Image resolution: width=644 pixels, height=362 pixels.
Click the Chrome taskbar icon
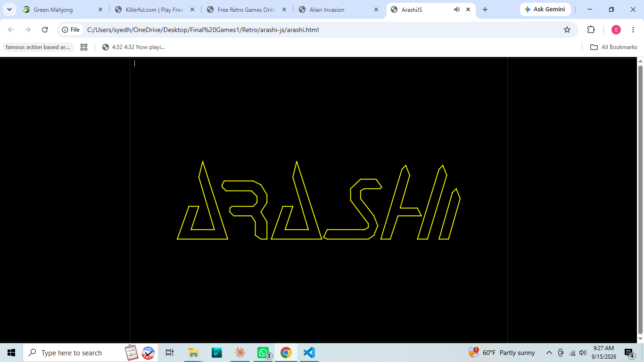coord(286,353)
